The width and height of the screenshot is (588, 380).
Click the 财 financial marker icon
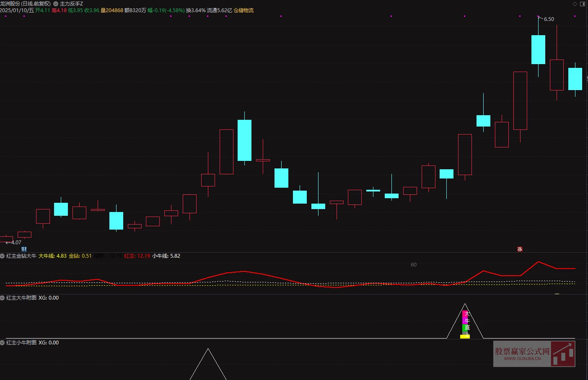coord(24,249)
